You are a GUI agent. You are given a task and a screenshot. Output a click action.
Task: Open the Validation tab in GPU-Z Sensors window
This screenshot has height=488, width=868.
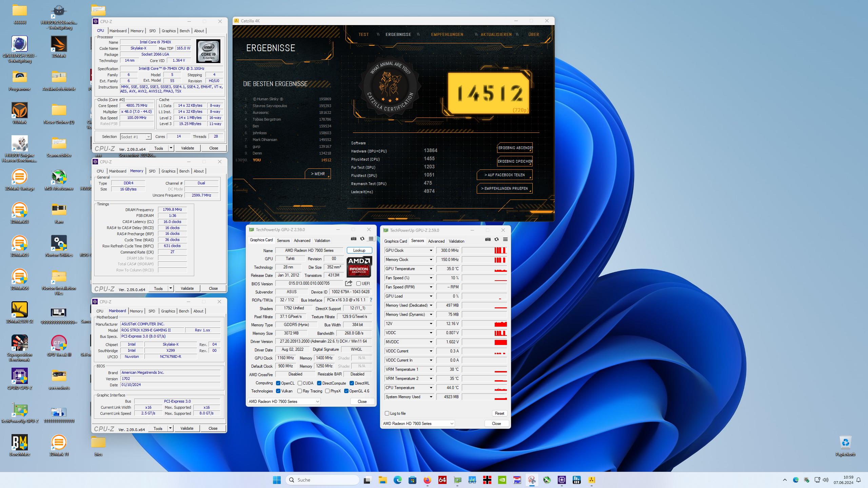(456, 241)
